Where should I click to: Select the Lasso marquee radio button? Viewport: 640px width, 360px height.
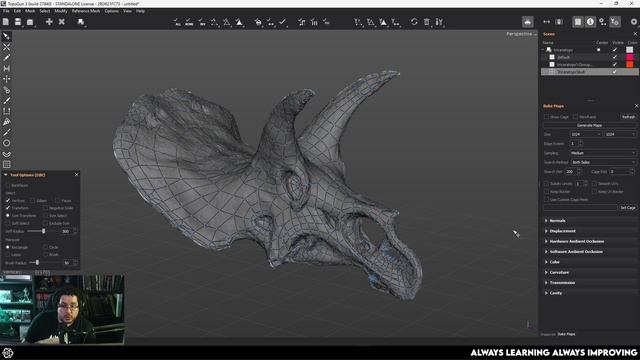(8, 254)
